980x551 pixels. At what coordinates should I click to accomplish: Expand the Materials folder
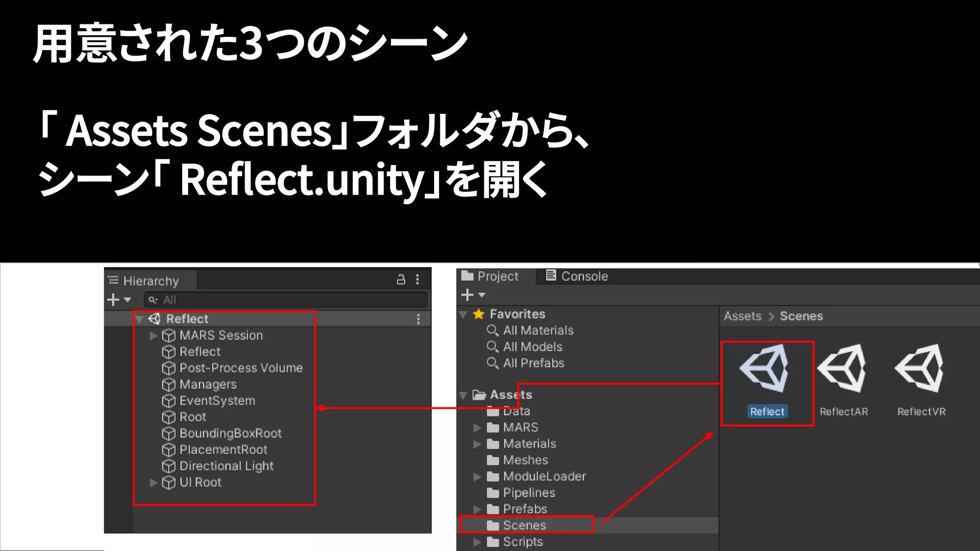477,444
